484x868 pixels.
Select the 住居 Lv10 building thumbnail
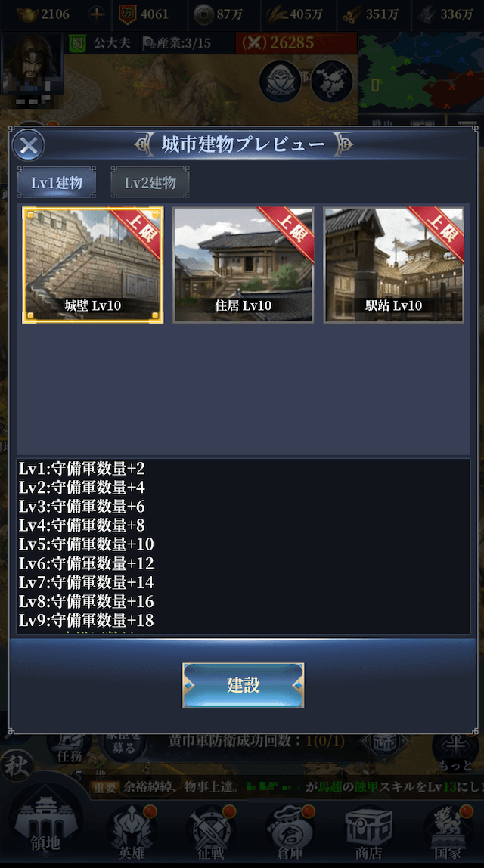[x=243, y=265]
